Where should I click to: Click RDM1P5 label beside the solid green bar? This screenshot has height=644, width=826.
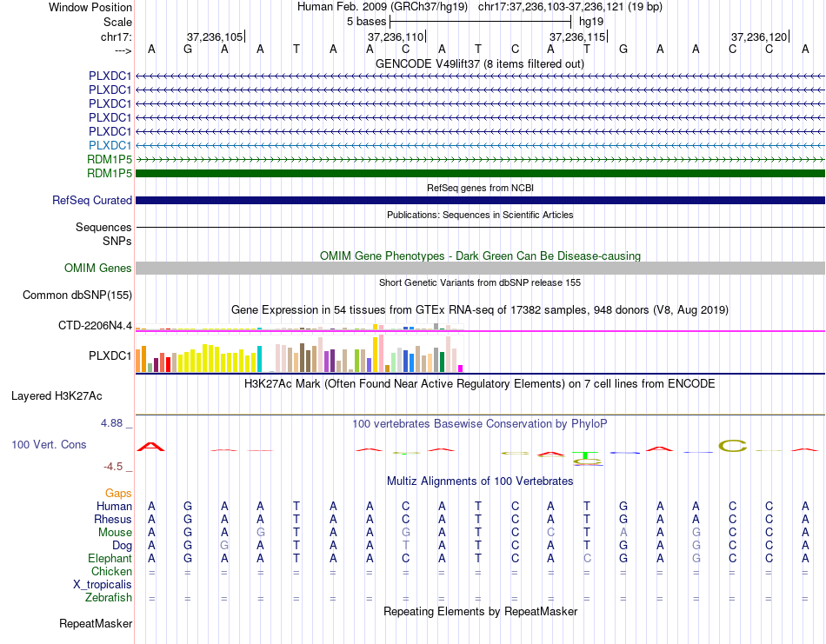[x=110, y=173]
